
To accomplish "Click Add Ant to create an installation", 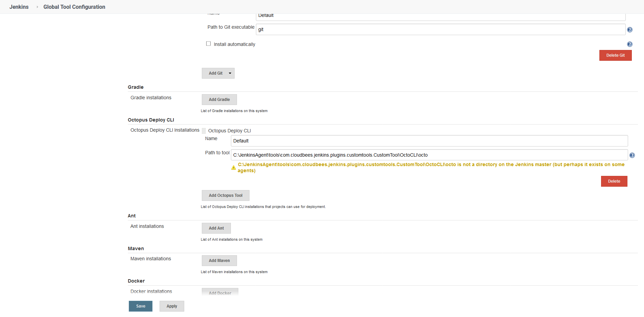I will (x=216, y=228).
